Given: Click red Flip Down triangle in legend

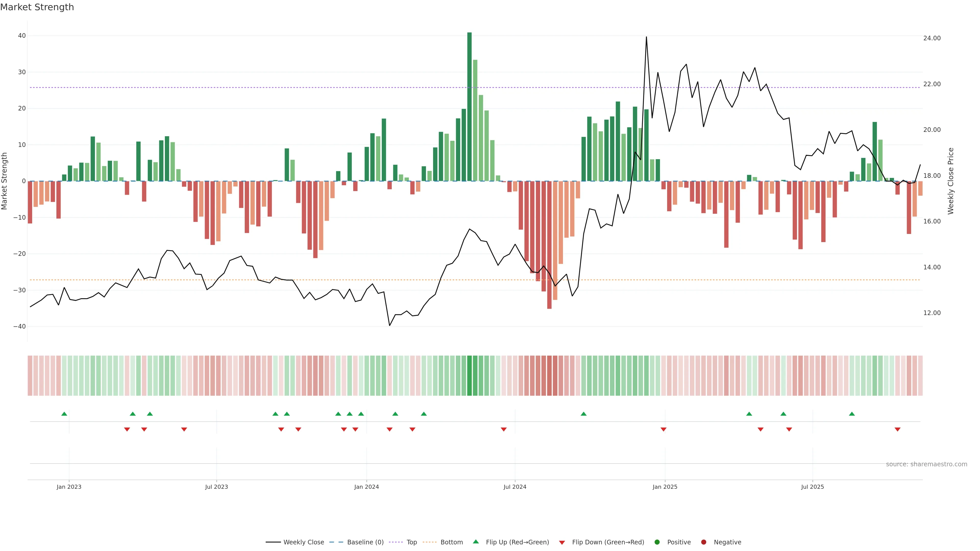Looking at the screenshot, I should pyautogui.click(x=562, y=542).
